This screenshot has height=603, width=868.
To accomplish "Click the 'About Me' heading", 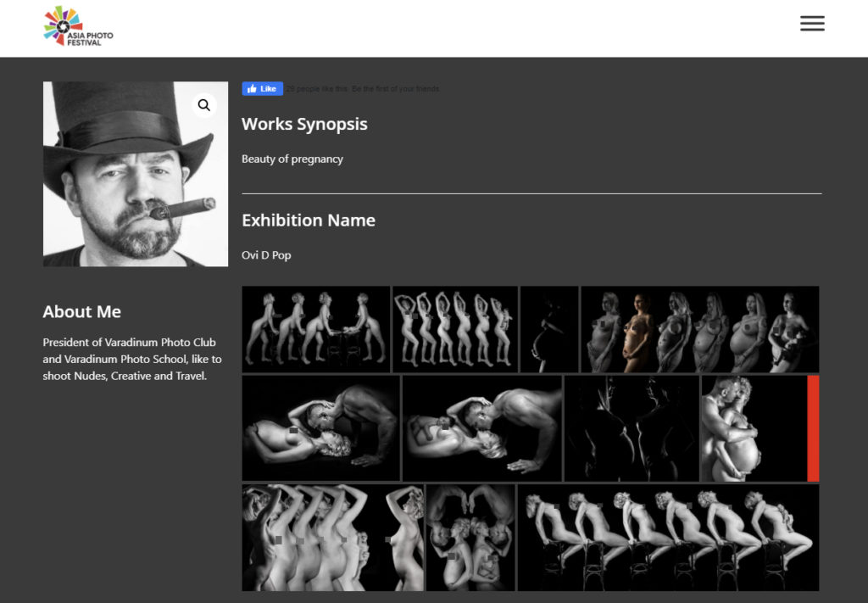I will (82, 311).
